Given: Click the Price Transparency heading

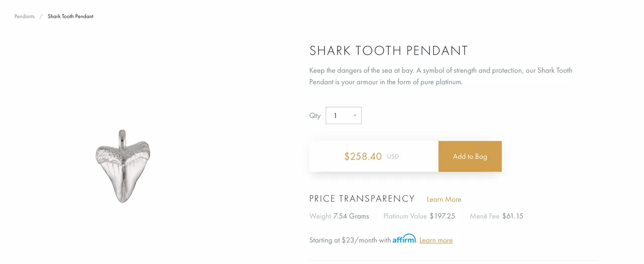Looking at the screenshot, I should pyautogui.click(x=362, y=199).
